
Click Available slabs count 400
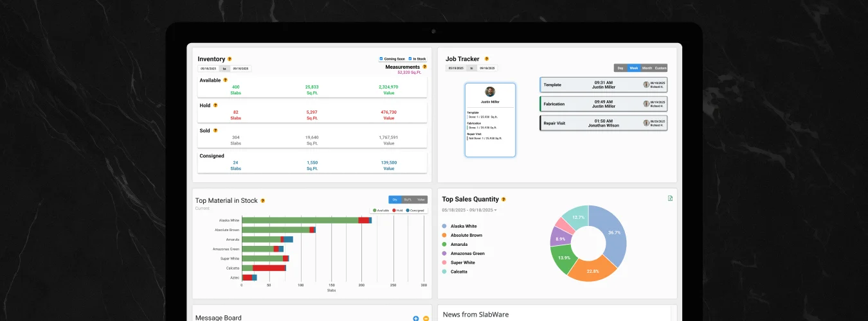(236, 87)
